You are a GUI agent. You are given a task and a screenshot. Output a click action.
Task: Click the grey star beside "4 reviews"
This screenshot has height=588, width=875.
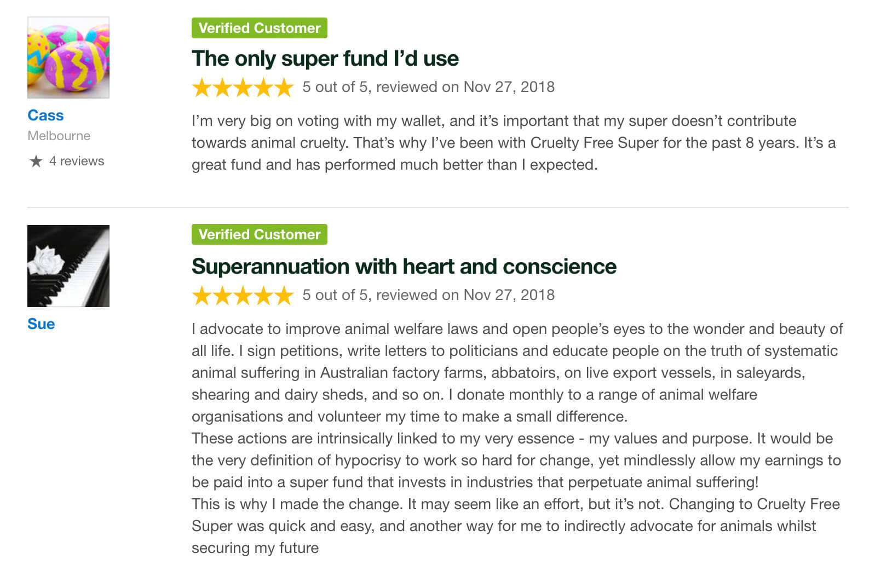(x=36, y=161)
